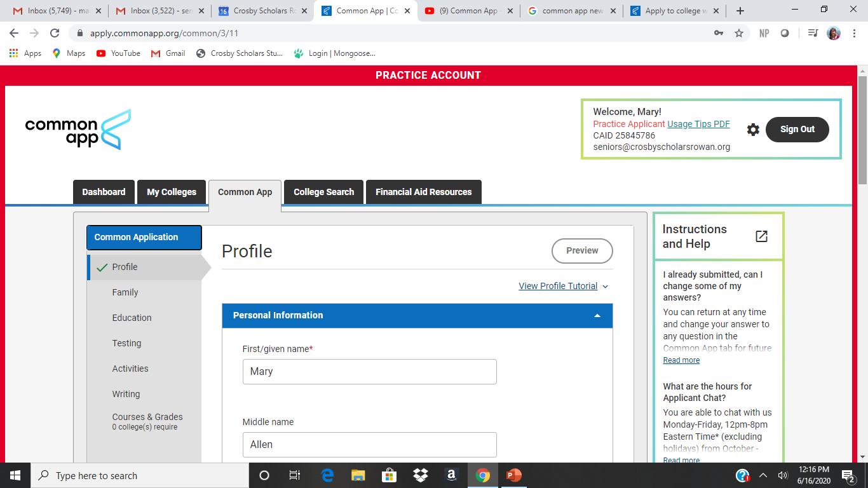Image resolution: width=868 pixels, height=488 pixels.
Task: Expand the View Profile Tutorial dropdown
Action: [x=564, y=286]
